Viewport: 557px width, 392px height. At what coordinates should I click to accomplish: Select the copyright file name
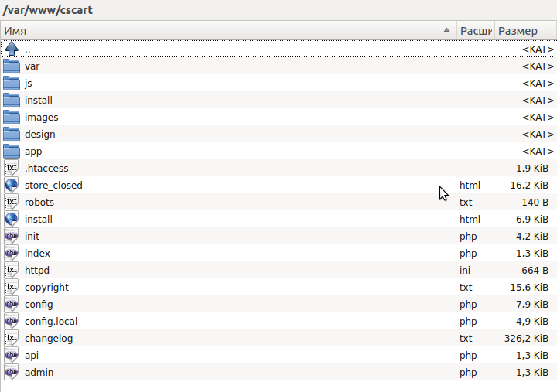click(46, 287)
